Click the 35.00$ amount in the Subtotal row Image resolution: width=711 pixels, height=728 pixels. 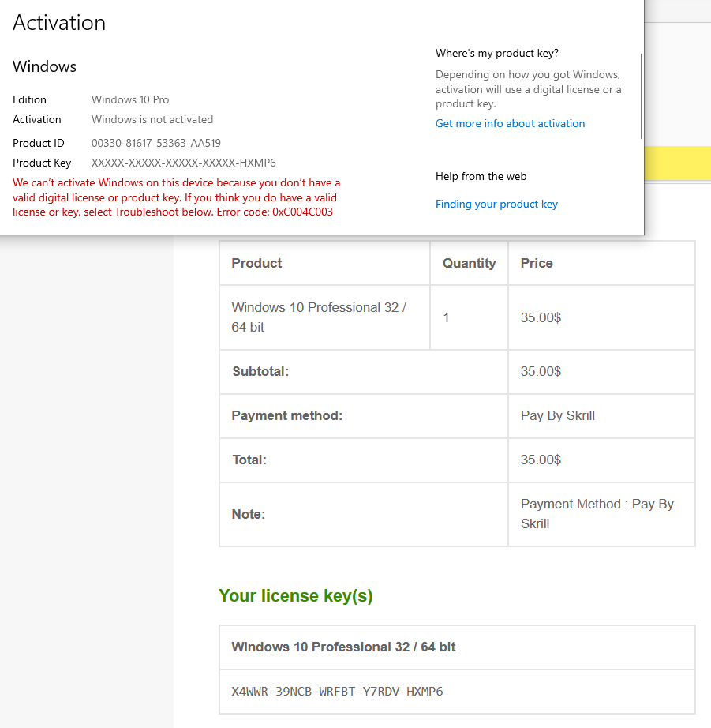(541, 371)
